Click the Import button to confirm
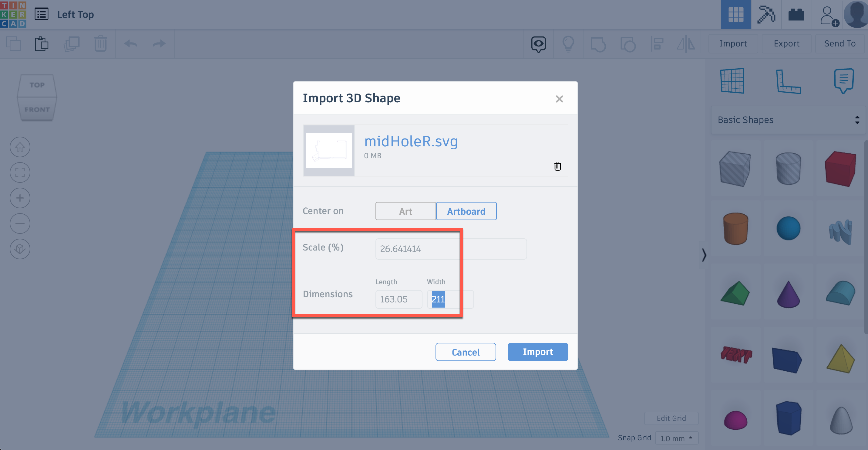The image size is (868, 450). point(538,351)
